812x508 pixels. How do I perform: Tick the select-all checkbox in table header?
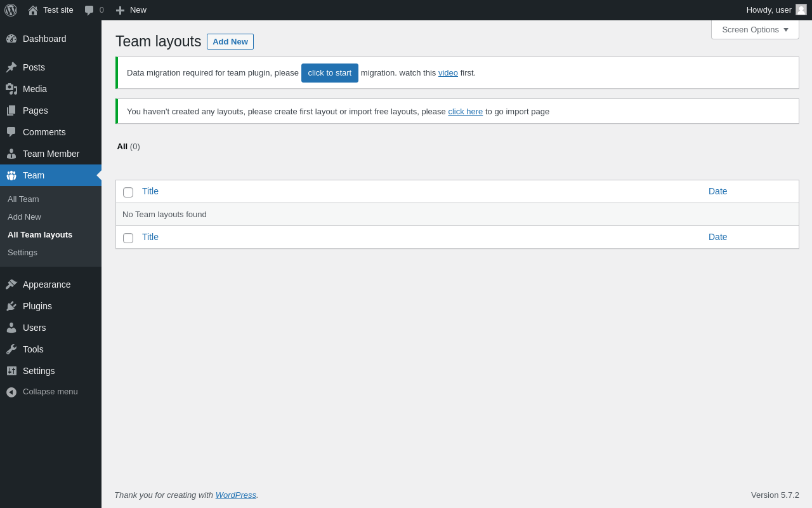pyautogui.click(x=128, y=192)
